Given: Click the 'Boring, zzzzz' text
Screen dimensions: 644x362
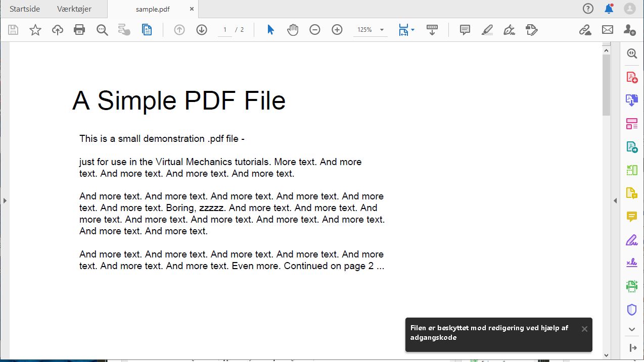Looking at the screenshot, I should coord(196,208).
